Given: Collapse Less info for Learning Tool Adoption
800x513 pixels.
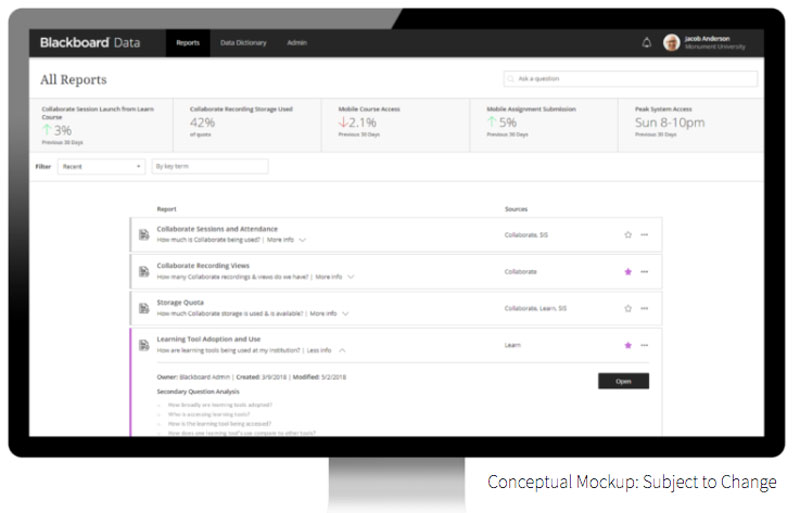Looking at the screenshot, I should pos(326,350).
